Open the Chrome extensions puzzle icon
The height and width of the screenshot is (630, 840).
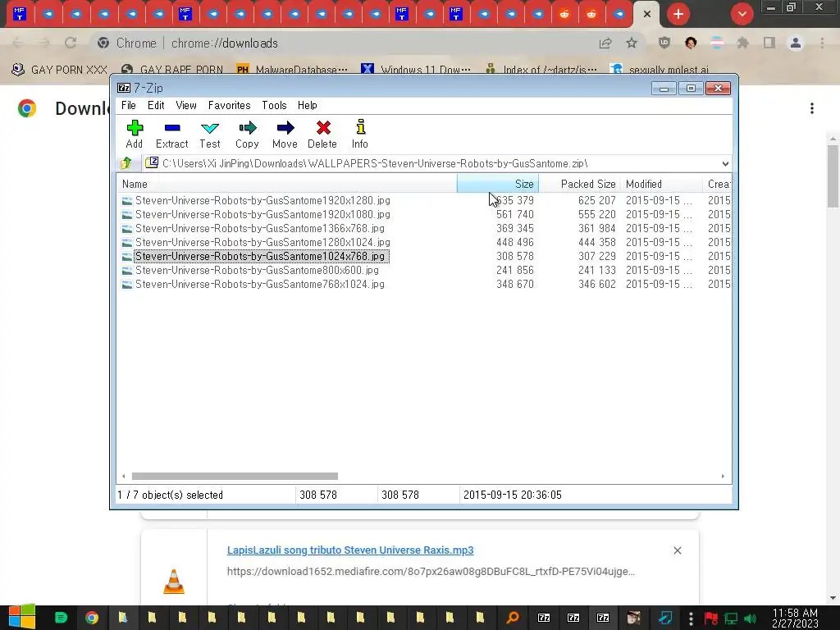(742, 43)
